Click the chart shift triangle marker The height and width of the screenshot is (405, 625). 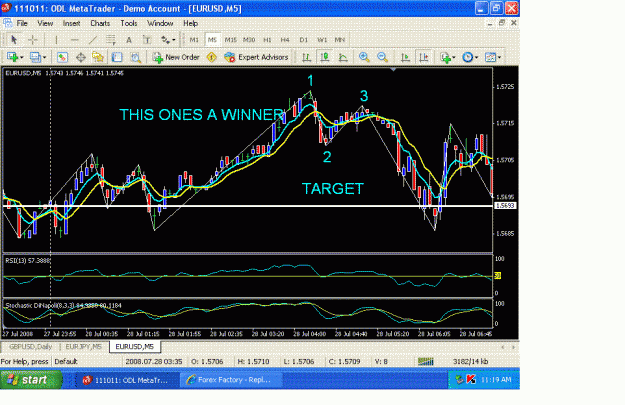pyautogui.click(x=393, y=70)
